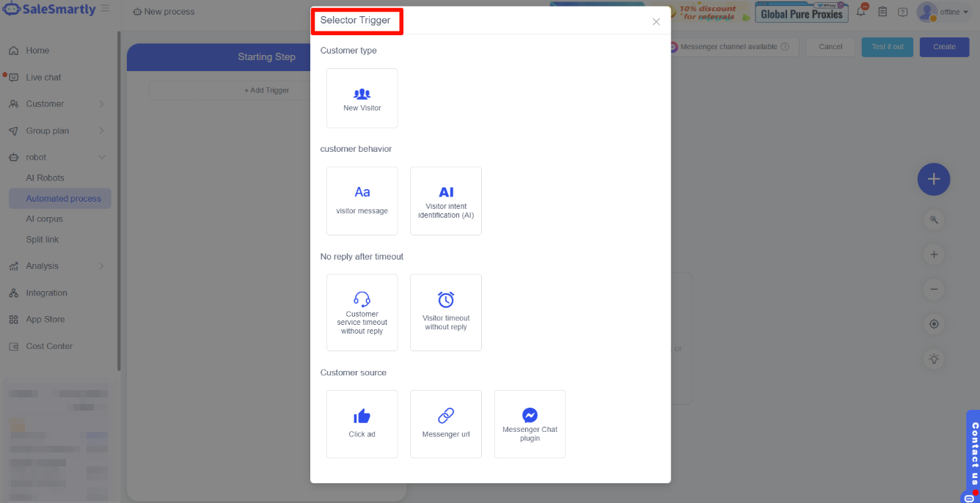The height and width of the screenshot is (503, 980).
Task: Select Visitor intent identification (AI) trigger
Action: 445,200
